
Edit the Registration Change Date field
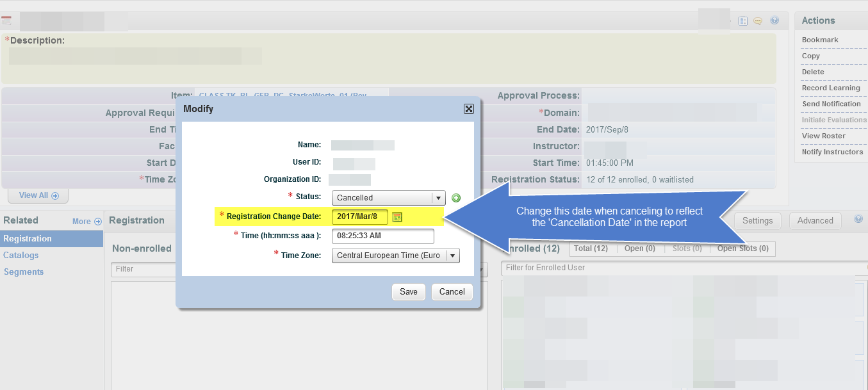tap(360, 216)
